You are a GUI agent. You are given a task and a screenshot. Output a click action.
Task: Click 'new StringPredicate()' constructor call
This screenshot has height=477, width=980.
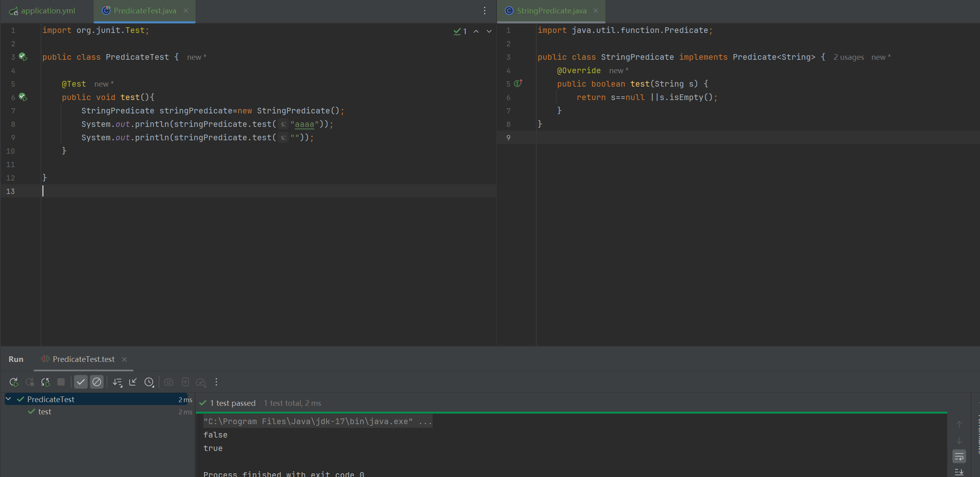pos(288,111)
